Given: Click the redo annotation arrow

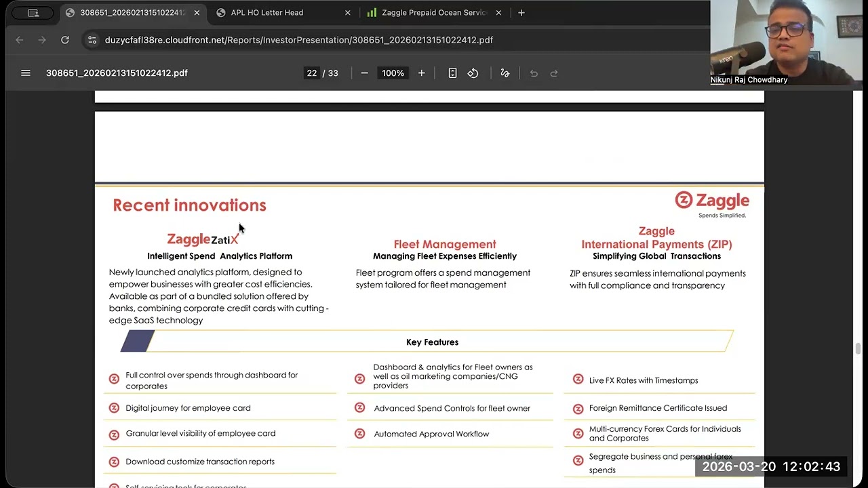Looking at the screenshot, I should click(x=554, y=73).
